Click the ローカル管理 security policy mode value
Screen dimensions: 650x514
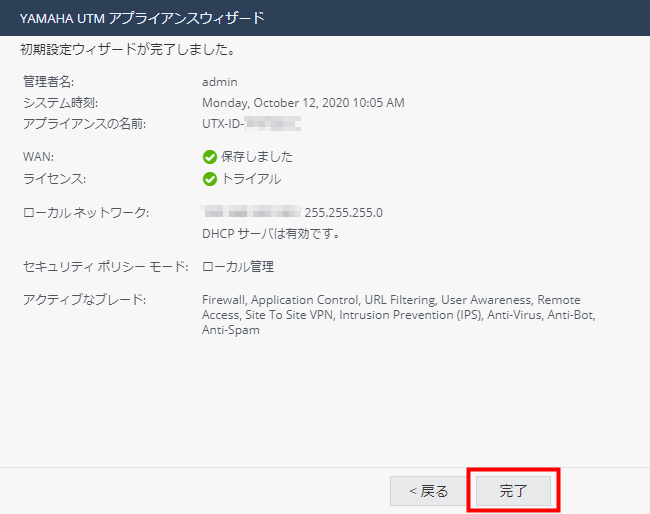(238, 267)
